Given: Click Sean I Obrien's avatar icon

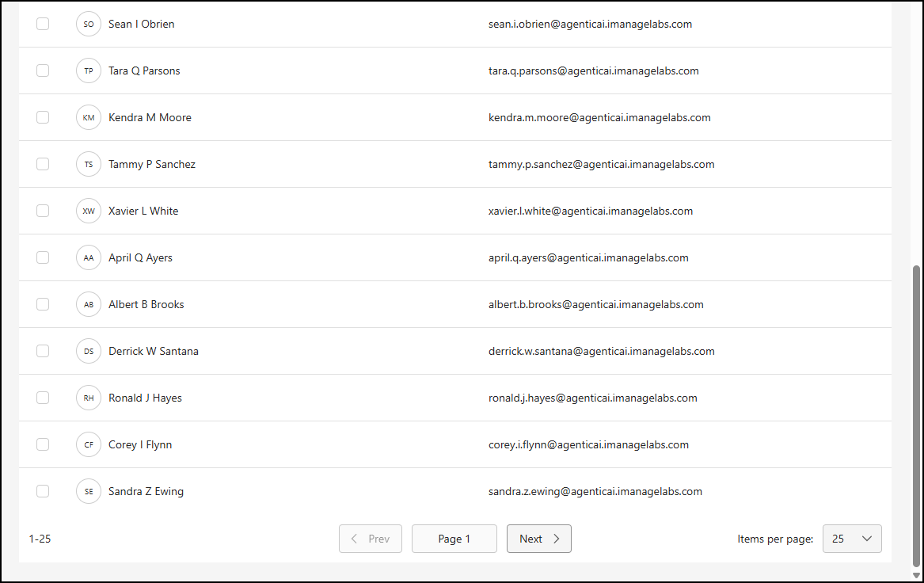Looking at the screenshot, I should click(89, 24).
